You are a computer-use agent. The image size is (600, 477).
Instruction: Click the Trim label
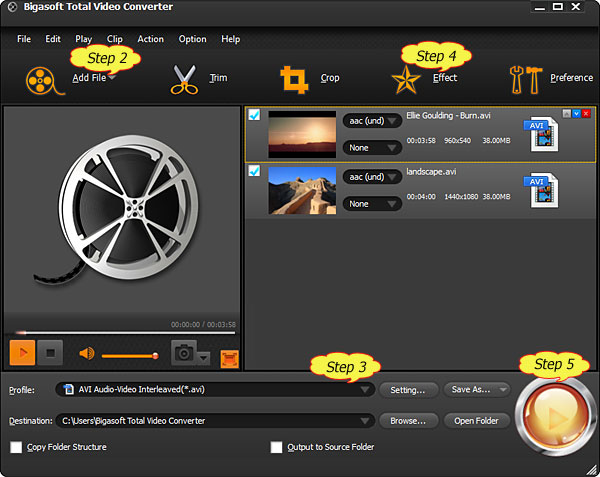pyautogui.click(x=218, y=78)
